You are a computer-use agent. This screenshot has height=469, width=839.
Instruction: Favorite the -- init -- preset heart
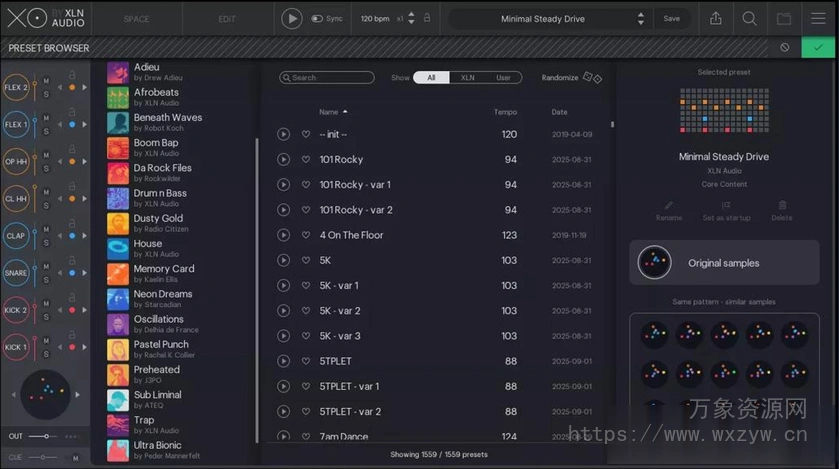coord(306,134)
